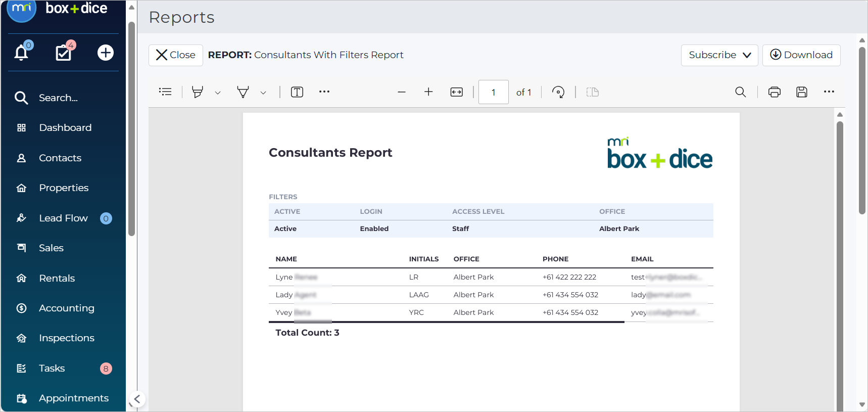Expand the draw tool options arrow

tap(263, 93)
